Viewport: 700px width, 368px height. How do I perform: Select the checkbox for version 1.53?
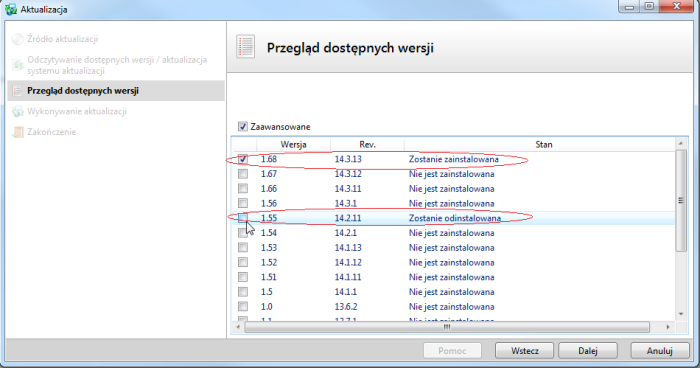click(243, 247)
